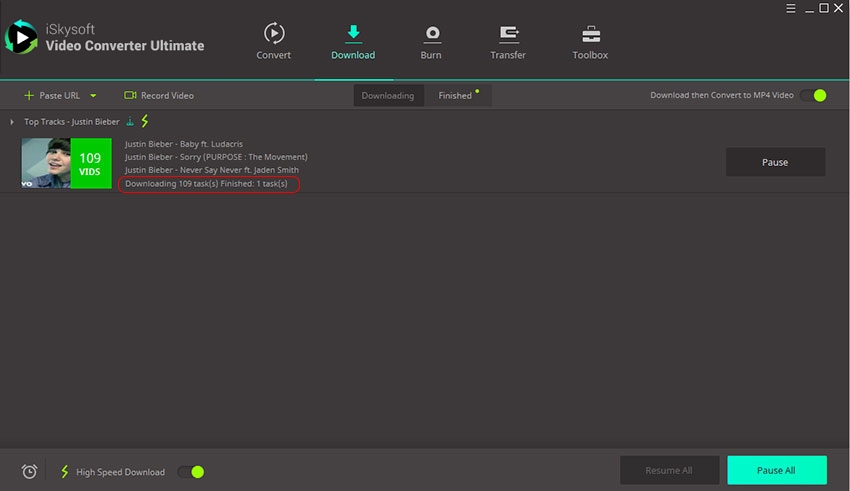Open the Burn disc section
850x491 pixels.
pyautogui.click(x=431, y=41)
